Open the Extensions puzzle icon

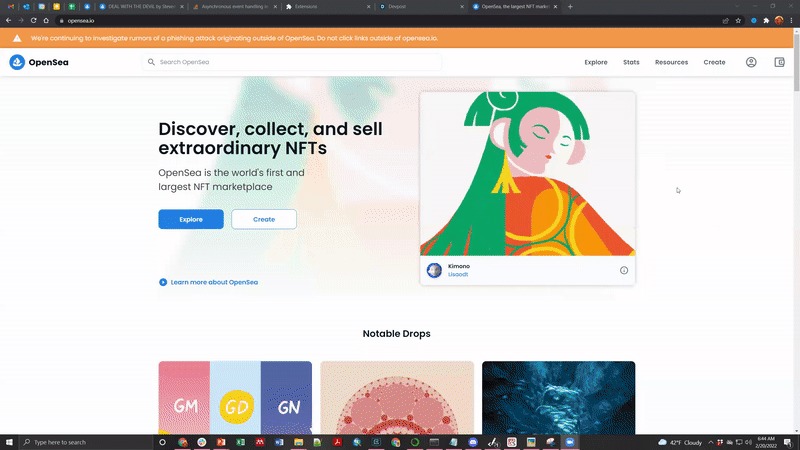766,21
